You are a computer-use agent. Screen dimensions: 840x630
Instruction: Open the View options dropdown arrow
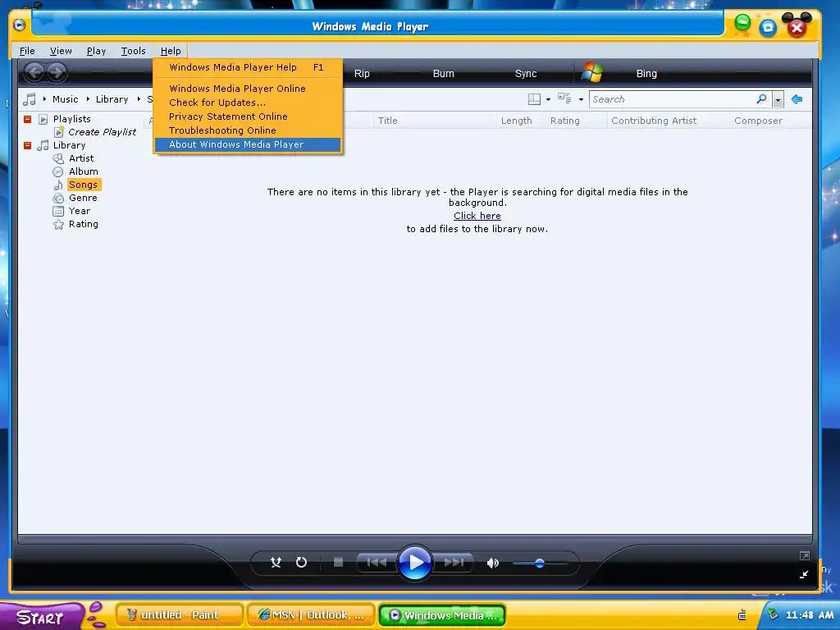pos(581,99)
